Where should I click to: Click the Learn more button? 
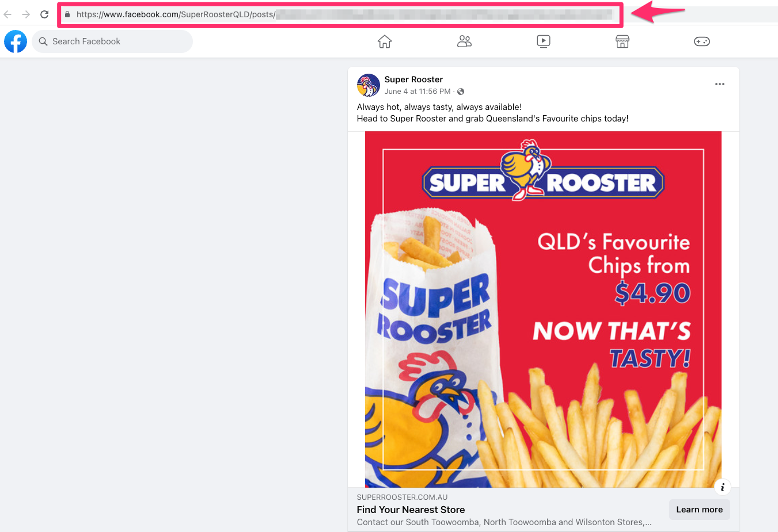[699, 510]
